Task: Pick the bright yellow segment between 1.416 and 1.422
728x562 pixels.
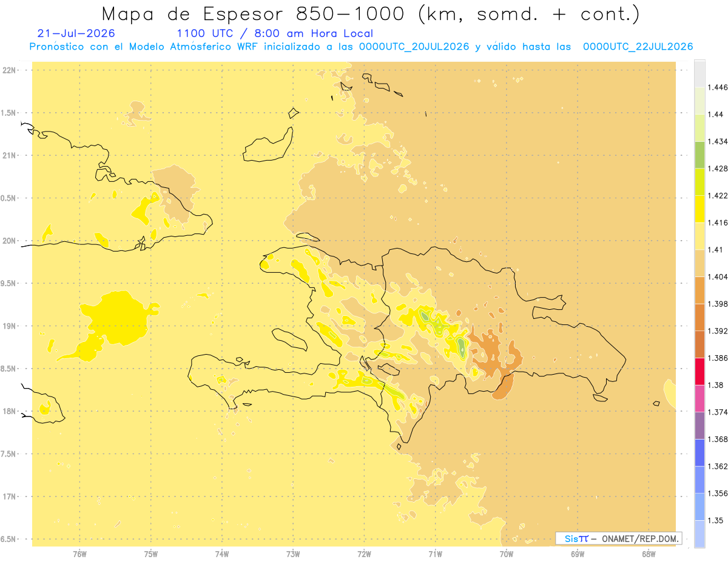Action: click(x=699, y=209)
